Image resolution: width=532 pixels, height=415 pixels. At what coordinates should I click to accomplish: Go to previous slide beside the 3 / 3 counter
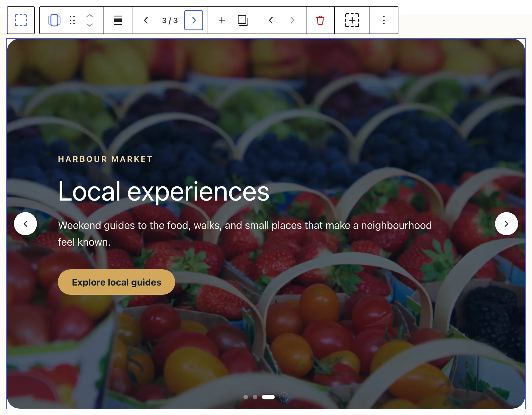146,20
